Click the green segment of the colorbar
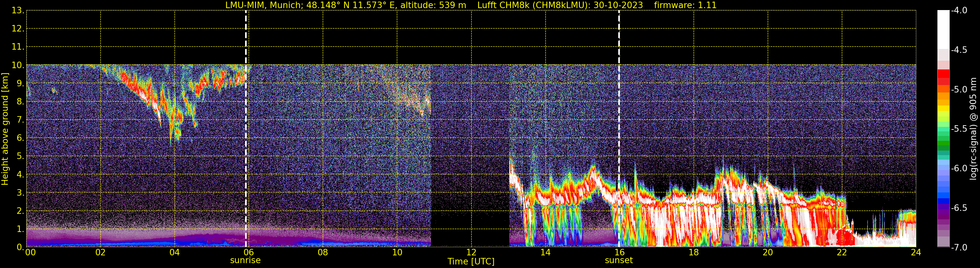The width and height of the screenshot is (980, 268). point(943,143)
